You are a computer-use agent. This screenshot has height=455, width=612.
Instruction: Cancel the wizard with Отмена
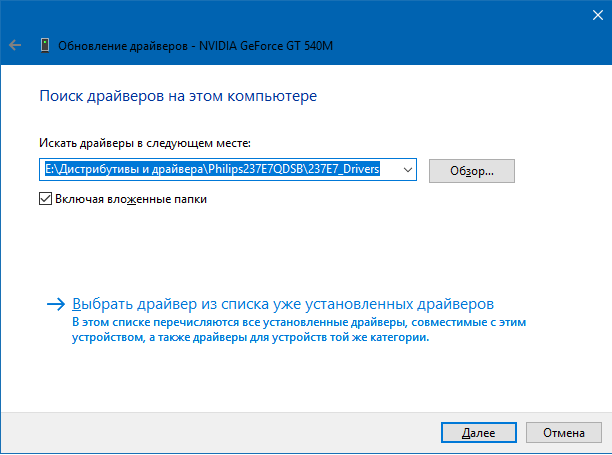tap(564, 432)
